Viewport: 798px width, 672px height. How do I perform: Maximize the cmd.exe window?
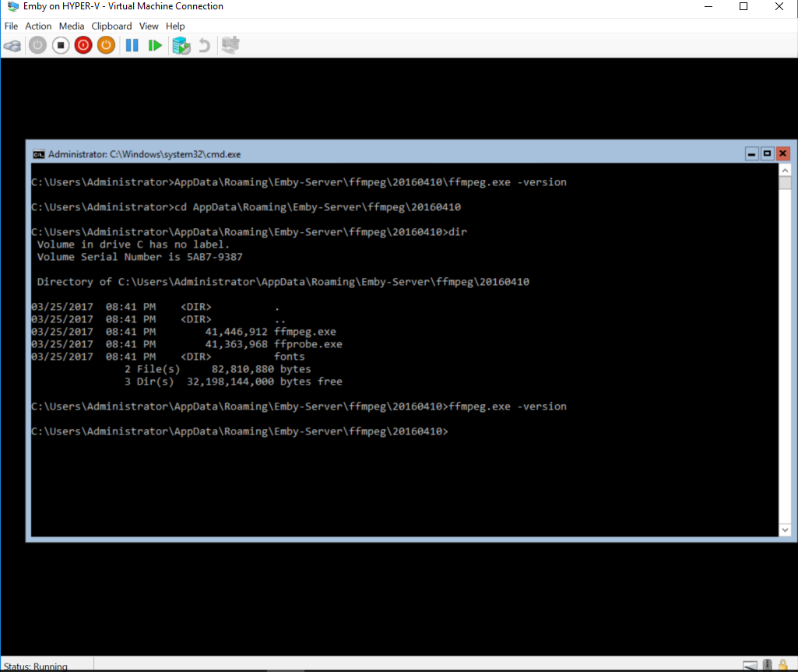pyautogui.click(x=768, y=153)
